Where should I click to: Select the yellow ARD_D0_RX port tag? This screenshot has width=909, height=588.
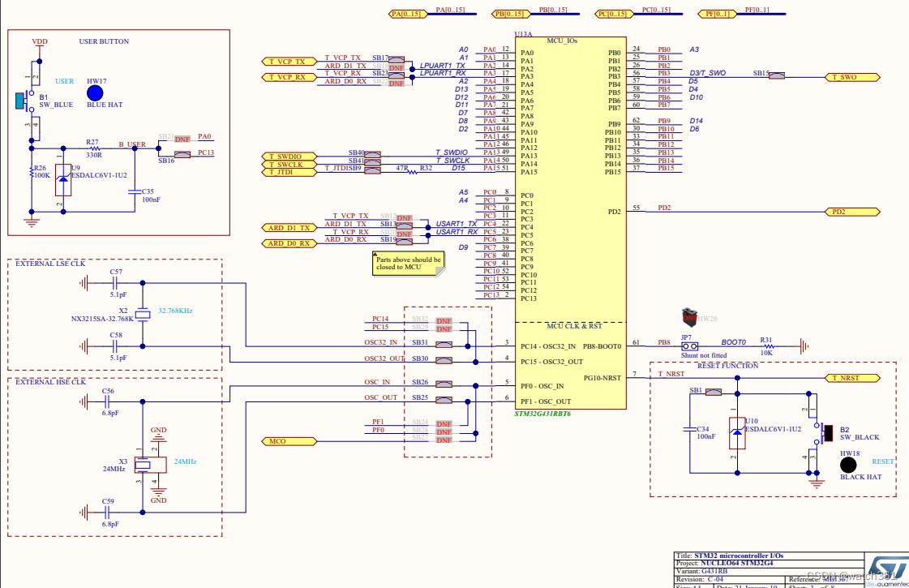click(289, 243)
